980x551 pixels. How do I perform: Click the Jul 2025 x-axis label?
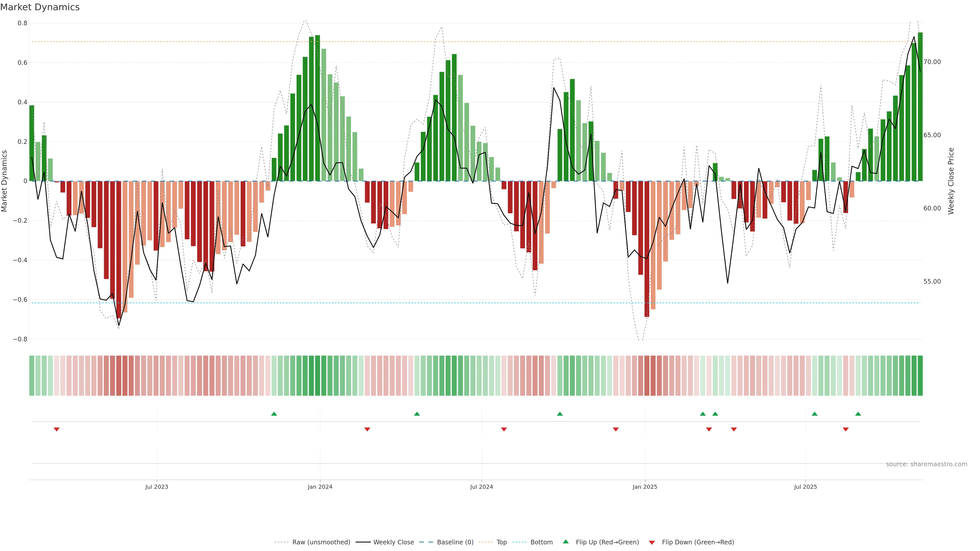point(805,487)
